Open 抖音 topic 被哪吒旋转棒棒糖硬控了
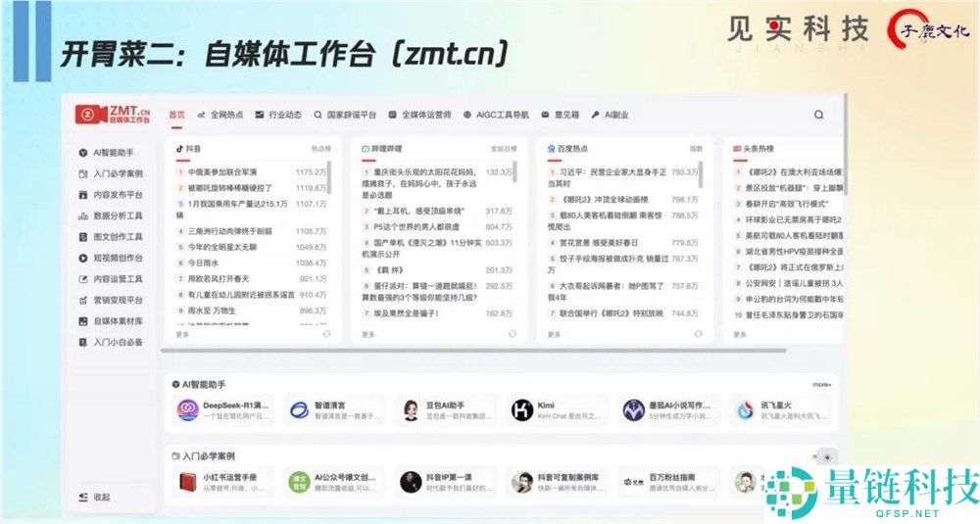The width and height of the screenshot is (980, 524). pos(230,188)
